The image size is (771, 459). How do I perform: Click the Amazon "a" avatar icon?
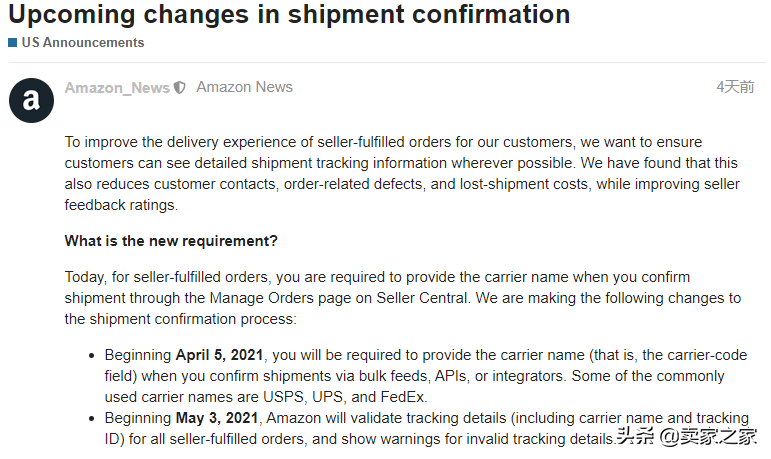point(31,100)
